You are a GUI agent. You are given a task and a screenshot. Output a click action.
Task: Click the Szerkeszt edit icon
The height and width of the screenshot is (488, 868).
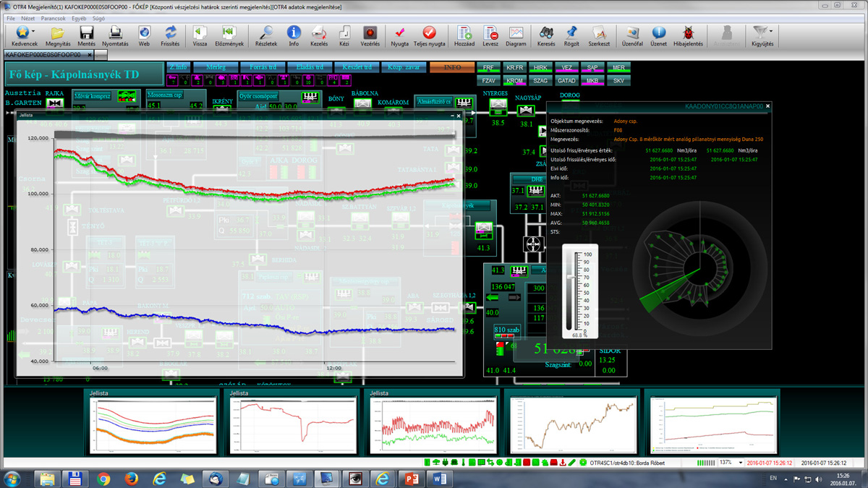click(x=599, y=35)
